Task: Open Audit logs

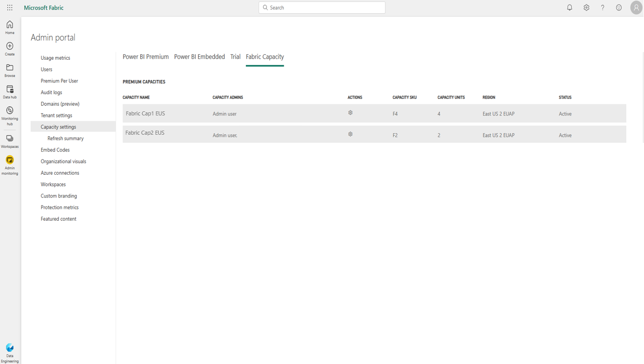Action: (x=52, y=93)
